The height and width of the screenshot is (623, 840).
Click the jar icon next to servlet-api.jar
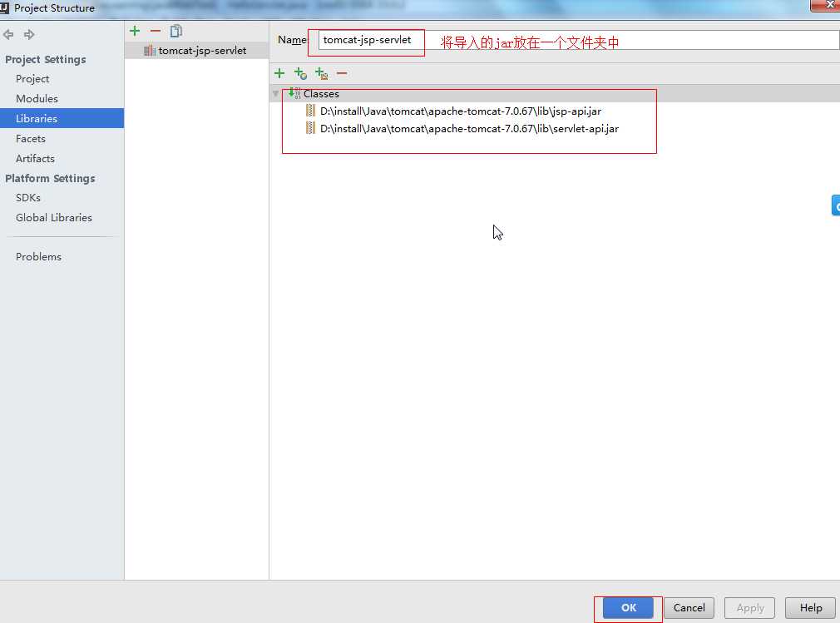pyautogui.click(x=310, y=128)
